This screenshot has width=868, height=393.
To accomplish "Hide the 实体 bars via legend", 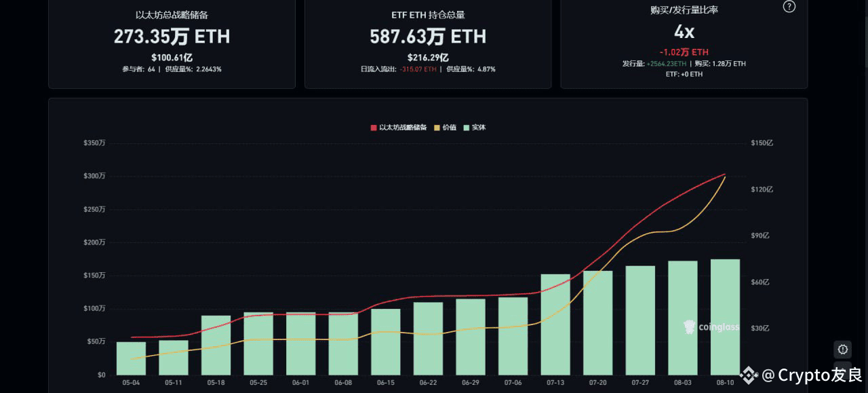I will (475, 128).
